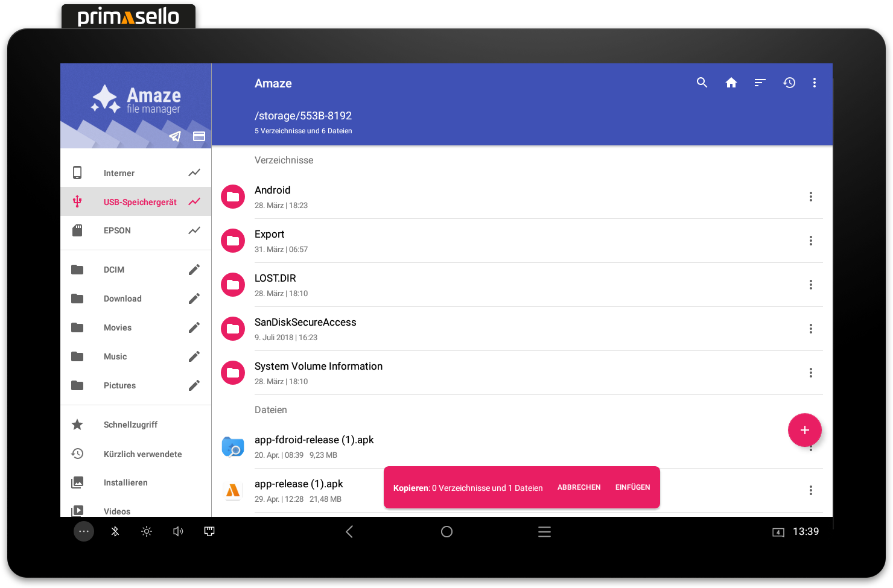Open the Export folder icon
The height and width of the screenshot is (588, 893).
coord(233,241)
